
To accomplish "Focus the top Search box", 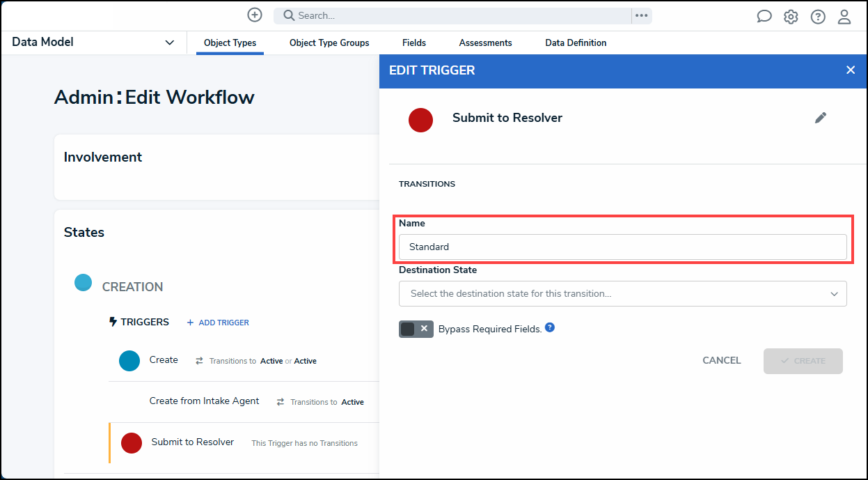I will 452,15.
